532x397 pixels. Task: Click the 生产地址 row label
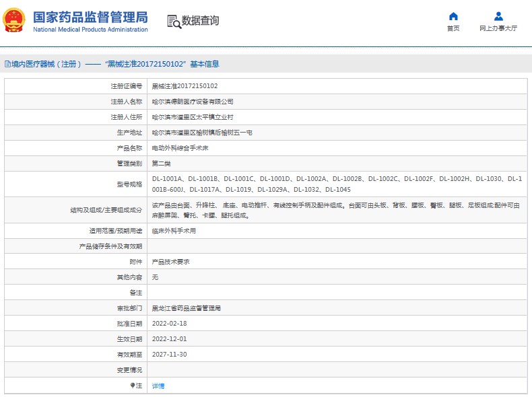129,133
